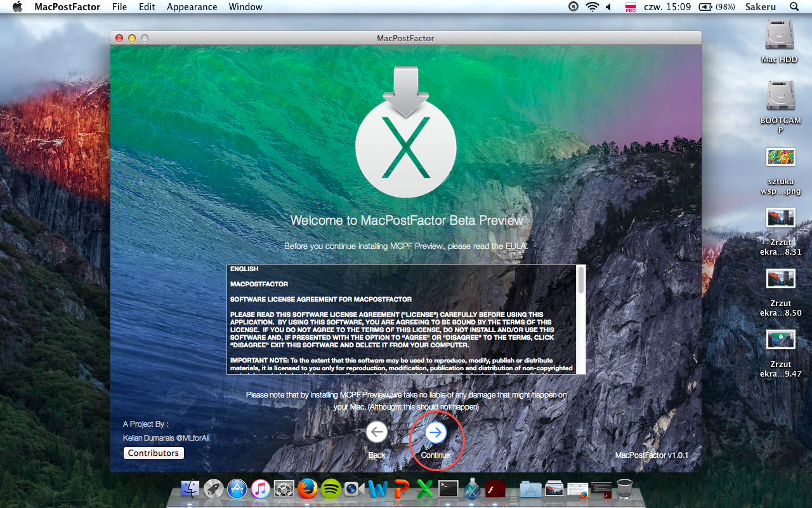Open Flash Player in the Dock
This screenshot has height=508, width=812.
pyautogui.click(x=495, y=489)
